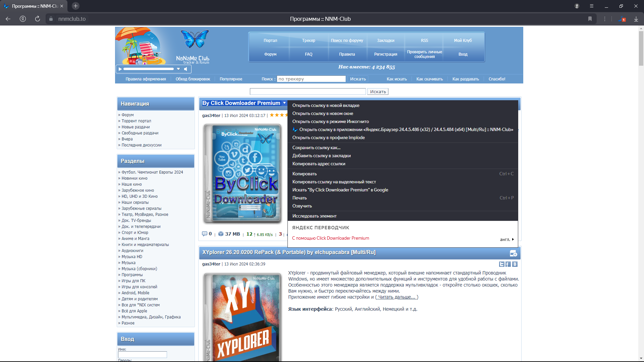Open the Портал header button
Viewport: 644px width, 362px height.
(x=270, y=40)
